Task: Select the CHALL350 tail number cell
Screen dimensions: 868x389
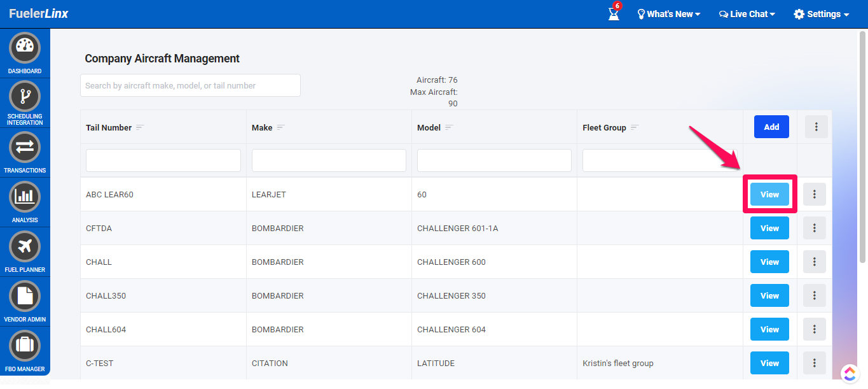Action: tap(163, 295)
